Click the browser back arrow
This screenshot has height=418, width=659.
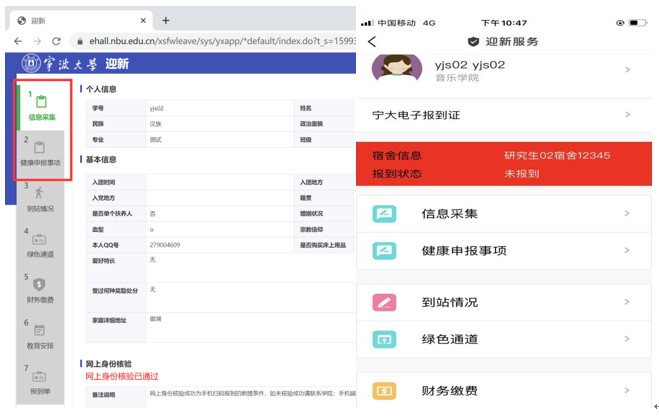[15, 41]
